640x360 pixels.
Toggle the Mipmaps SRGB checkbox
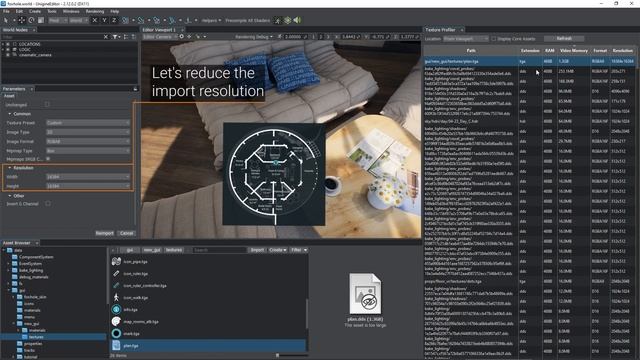pos(48,159)
